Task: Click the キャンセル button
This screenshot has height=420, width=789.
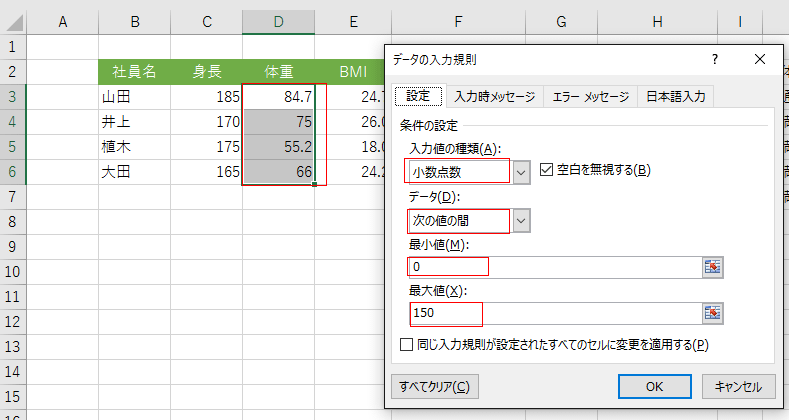Action: coord(739,386)
